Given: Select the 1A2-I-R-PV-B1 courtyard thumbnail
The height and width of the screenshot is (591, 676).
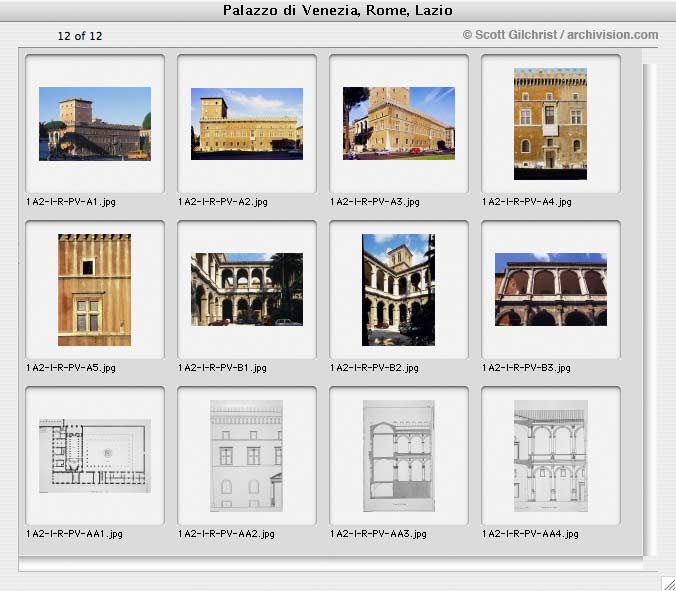Looking at the screenshot, I should tap(247, 289).
